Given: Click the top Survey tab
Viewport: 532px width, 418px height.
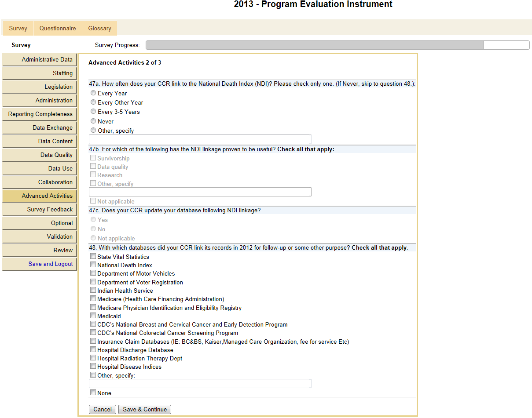Looking at the screenshot, I should (x=18, y=28).
